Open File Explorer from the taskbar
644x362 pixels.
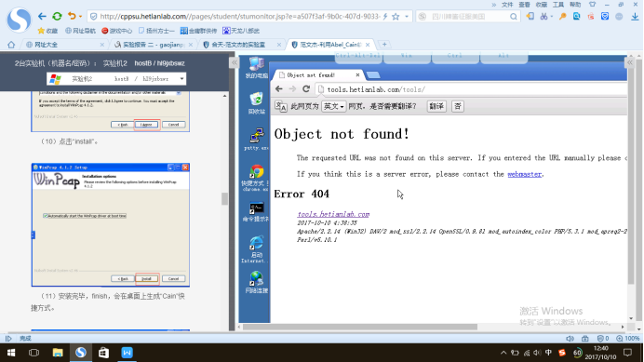point(58,353)
